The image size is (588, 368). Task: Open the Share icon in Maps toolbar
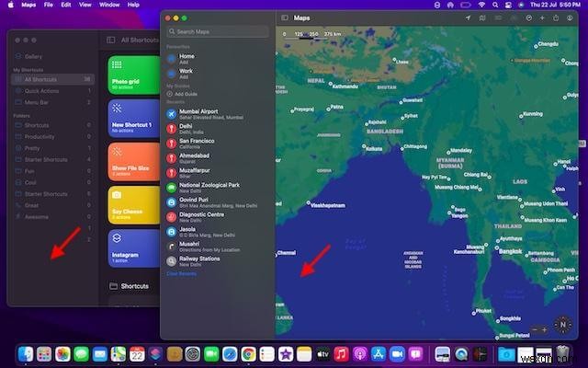coord(556,17)
